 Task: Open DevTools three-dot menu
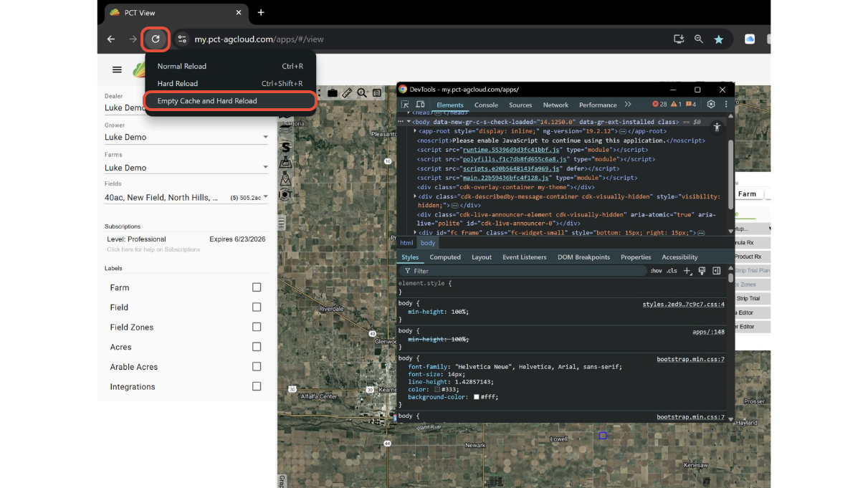click(x=726, y=105)
